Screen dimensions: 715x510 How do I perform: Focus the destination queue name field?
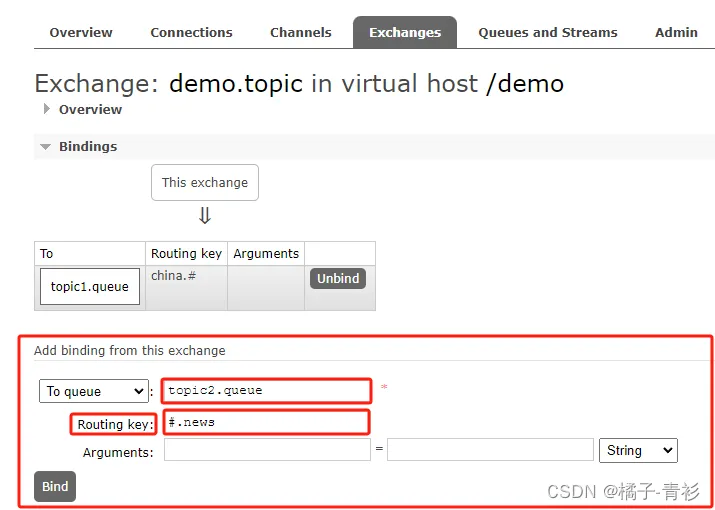tap(266, 390)
